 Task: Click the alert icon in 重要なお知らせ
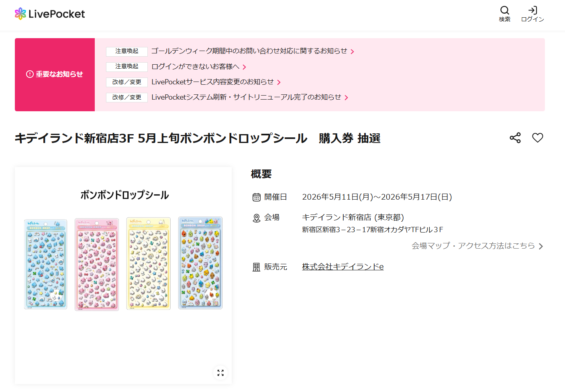[30, 74]
